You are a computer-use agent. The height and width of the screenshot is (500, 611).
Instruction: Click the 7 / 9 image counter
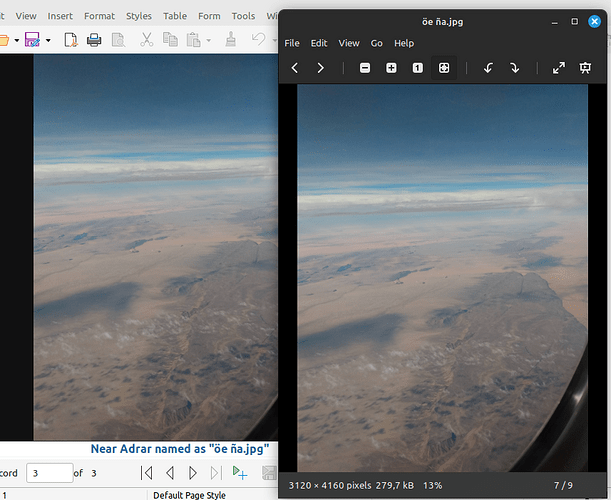pos(563,486)
